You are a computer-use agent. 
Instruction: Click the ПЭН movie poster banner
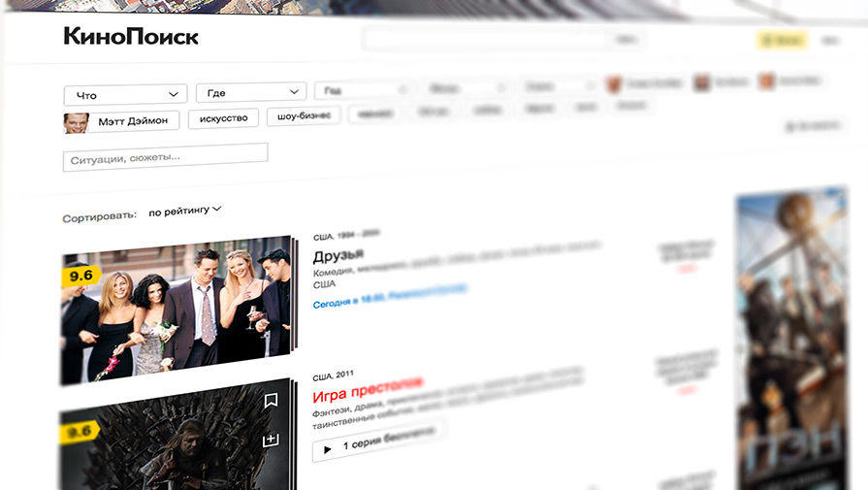(790, 340)
